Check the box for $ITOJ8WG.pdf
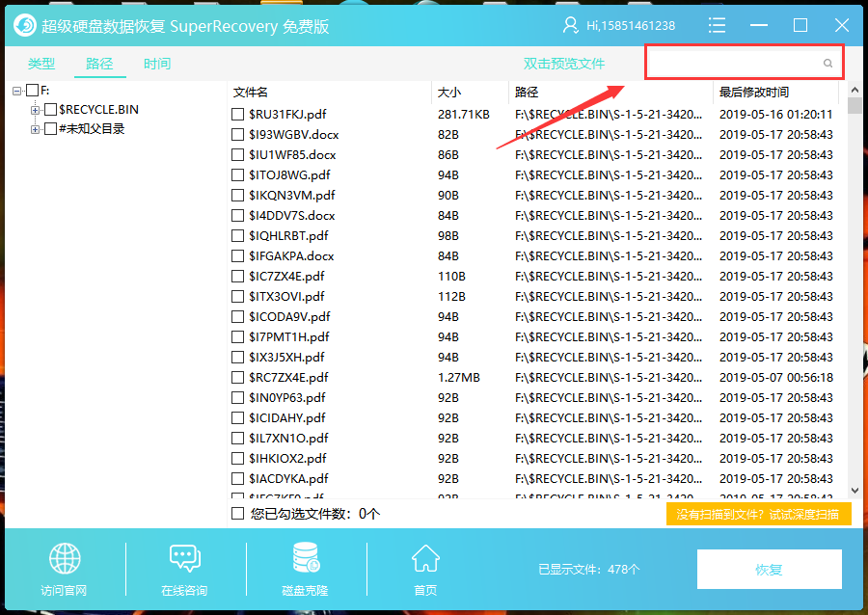Viewport: 868px width, 615px height. point(237,175)
